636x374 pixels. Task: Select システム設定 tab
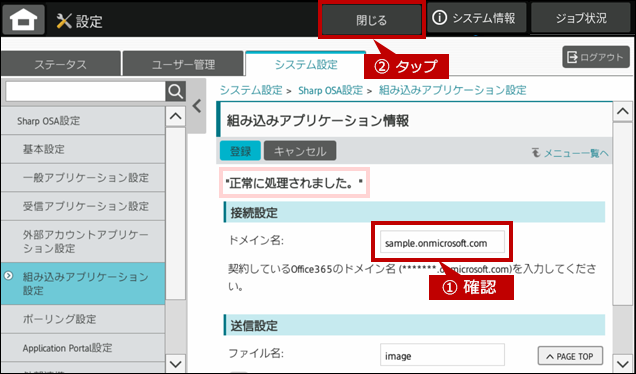[x=306, y=64]
